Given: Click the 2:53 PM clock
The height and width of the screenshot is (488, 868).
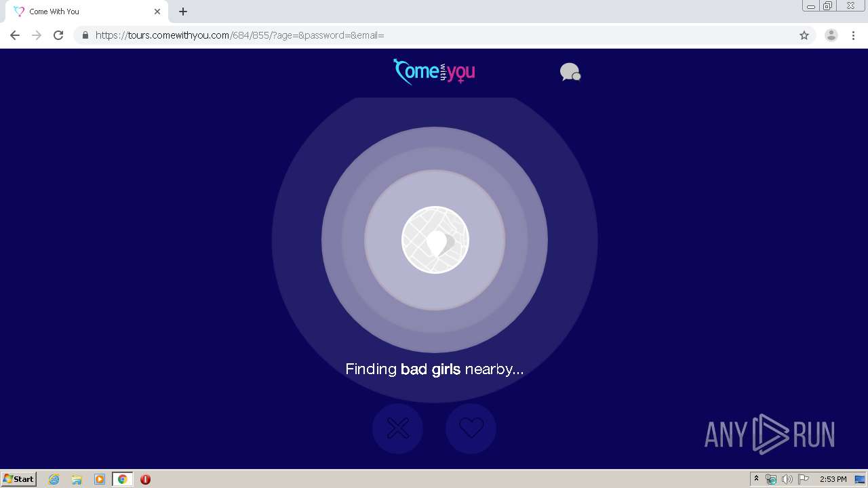Looking at the screenshot, I should coord(833,479).
